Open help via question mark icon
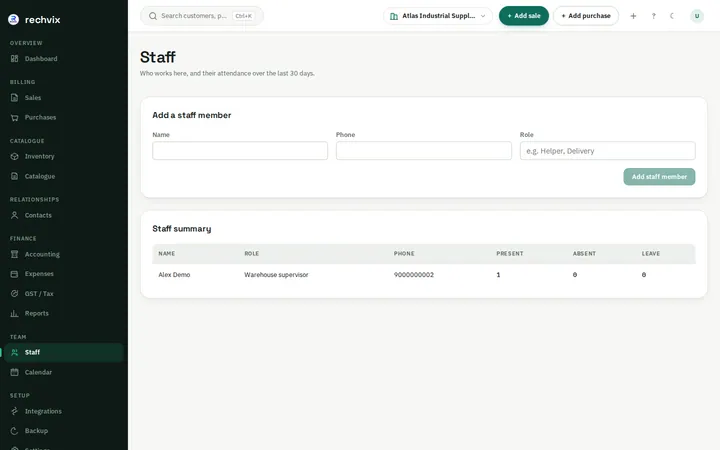The image size is (720, 450). 653,16
